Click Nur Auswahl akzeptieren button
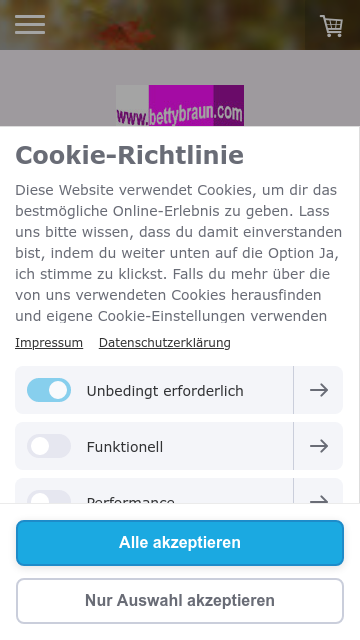Image resolution: width=360 pixels, height=640 pixels. [180, 601]
